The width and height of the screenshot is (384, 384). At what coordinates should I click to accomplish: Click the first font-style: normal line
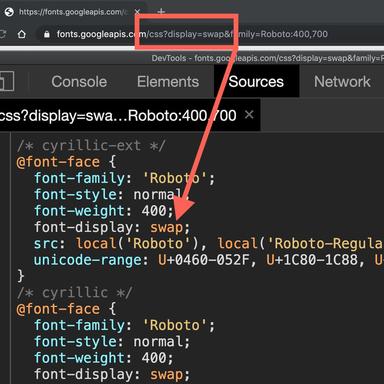[x=112, y=195]
